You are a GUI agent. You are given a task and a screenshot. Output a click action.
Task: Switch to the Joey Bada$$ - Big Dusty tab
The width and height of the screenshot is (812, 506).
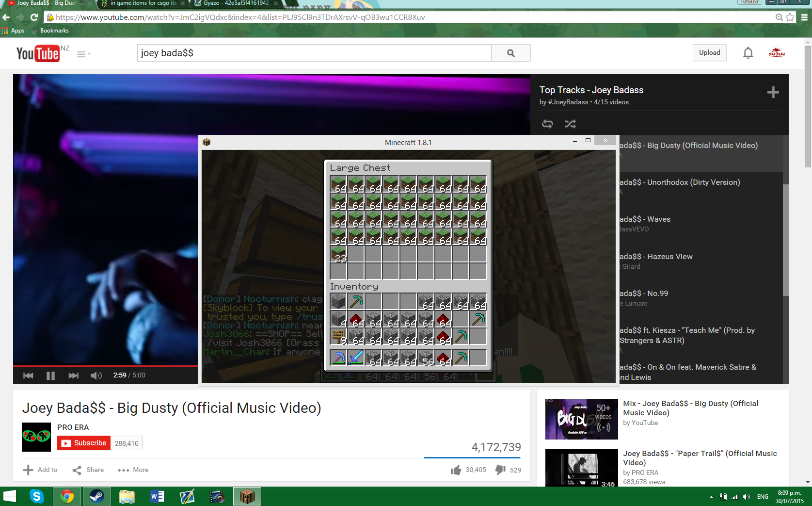point(47,3)
